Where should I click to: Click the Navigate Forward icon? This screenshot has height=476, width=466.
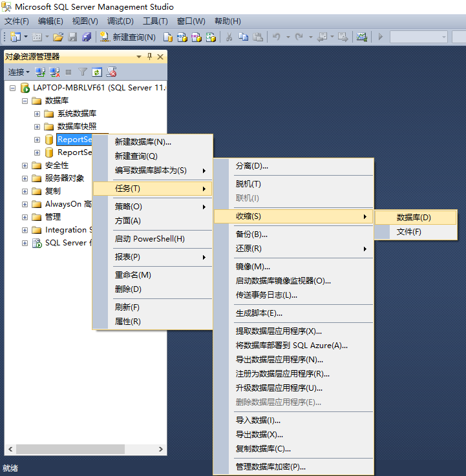coord(343,37)
